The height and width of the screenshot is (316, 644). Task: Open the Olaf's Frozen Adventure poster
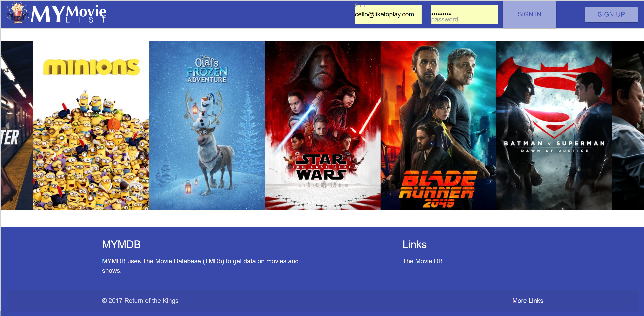[x=207, y=125]
